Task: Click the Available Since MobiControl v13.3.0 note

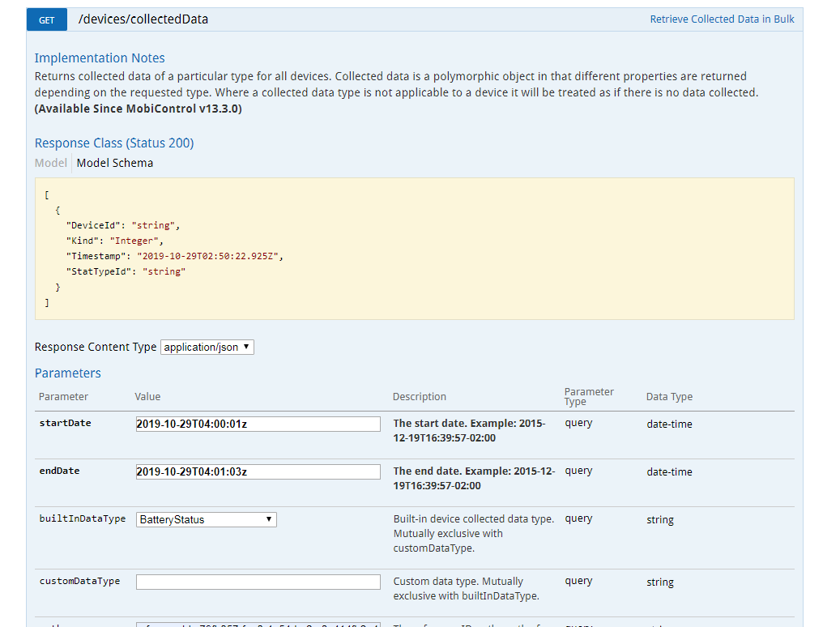Action: pos(138,109)
